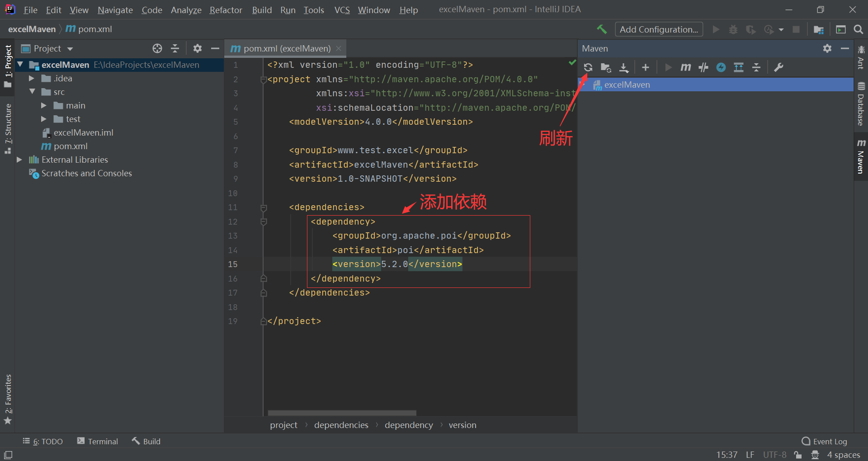Image resolution: width=868 pixels, height=461 pixels.
Task: Add Maven project with plus icon
Action: (646, 67)
